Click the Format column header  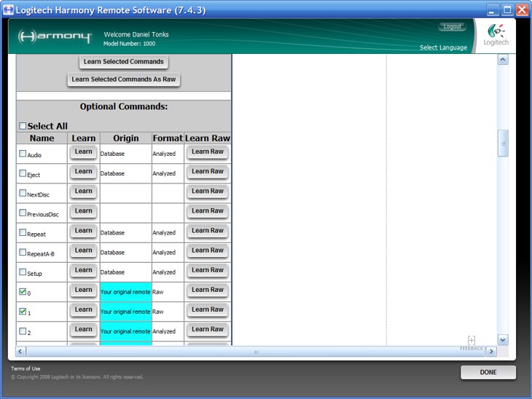(168, 138)
